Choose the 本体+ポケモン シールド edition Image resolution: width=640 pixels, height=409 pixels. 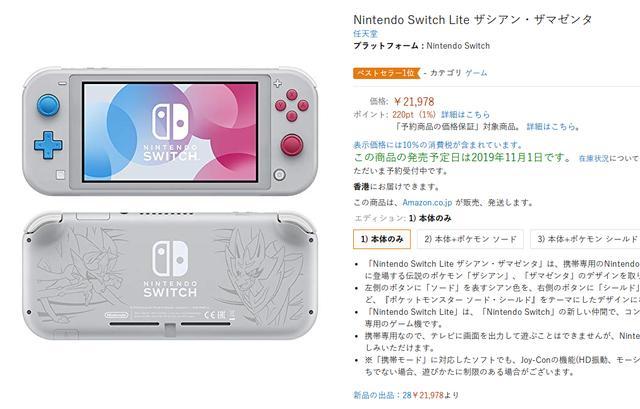tap(585, 239)
